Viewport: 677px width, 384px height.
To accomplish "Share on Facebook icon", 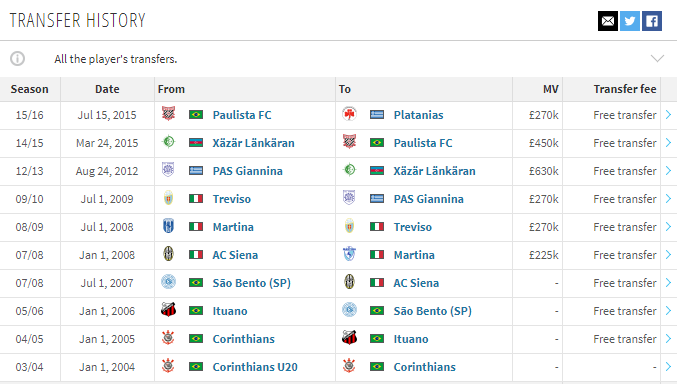I will tap(652, 21).
